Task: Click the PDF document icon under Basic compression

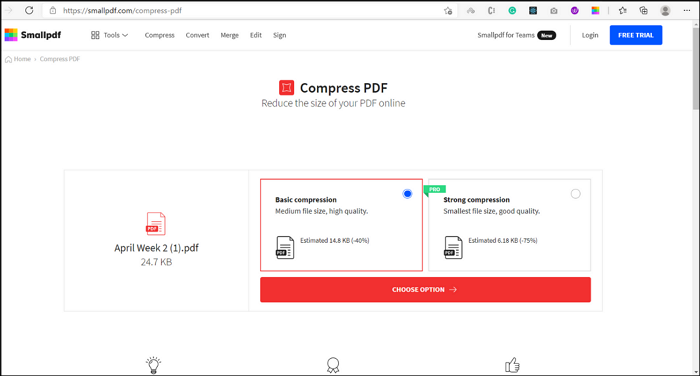Action: 285,247
